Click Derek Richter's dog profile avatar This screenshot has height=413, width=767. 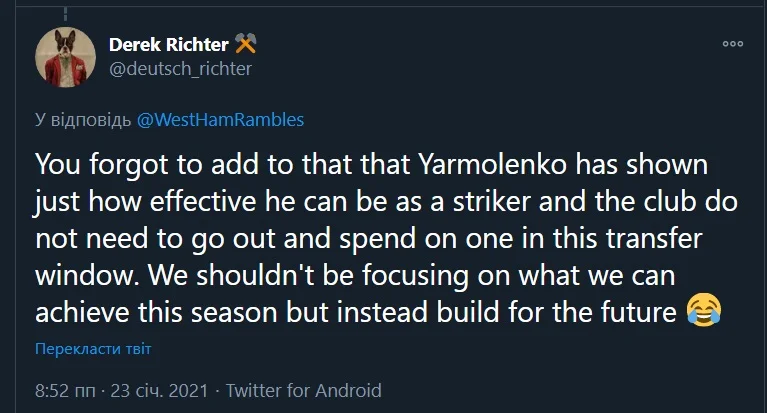[x=63, y=57]
